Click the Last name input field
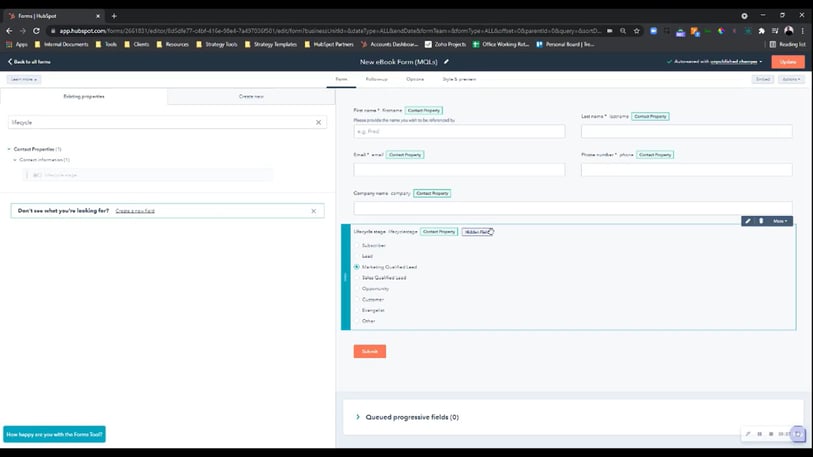The width and height of the screenshot is (813, 457). coord(686,132)
